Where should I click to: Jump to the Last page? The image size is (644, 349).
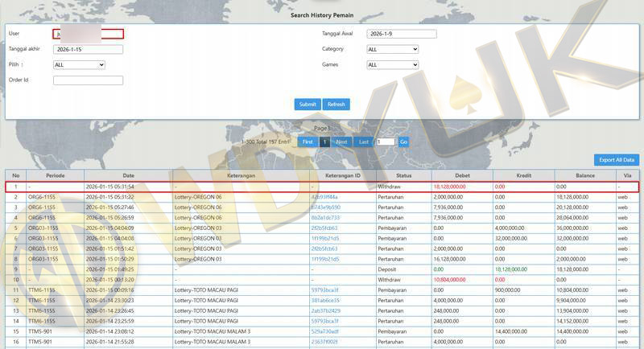click(364, 142)
